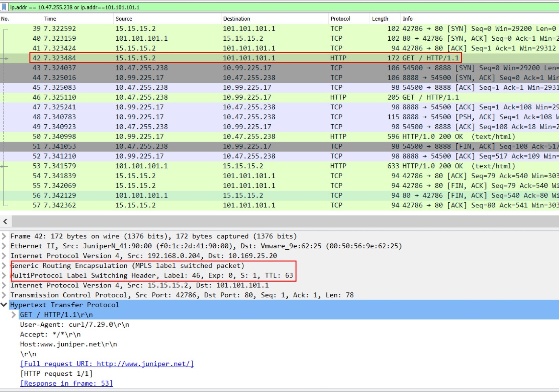Select packet 42 HTTP GET row
Screen dimensions: 559x392
click(279, 58)
